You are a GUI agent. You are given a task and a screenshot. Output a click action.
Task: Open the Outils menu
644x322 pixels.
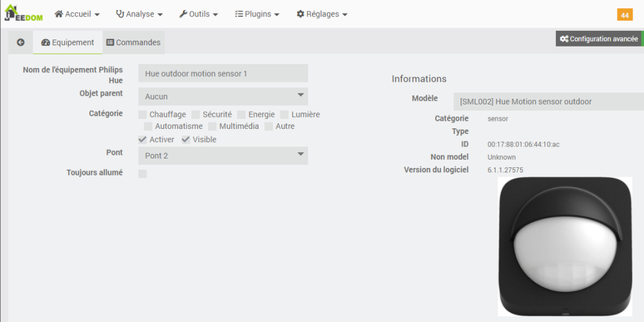pyautogui.click(x=199, y=14)
